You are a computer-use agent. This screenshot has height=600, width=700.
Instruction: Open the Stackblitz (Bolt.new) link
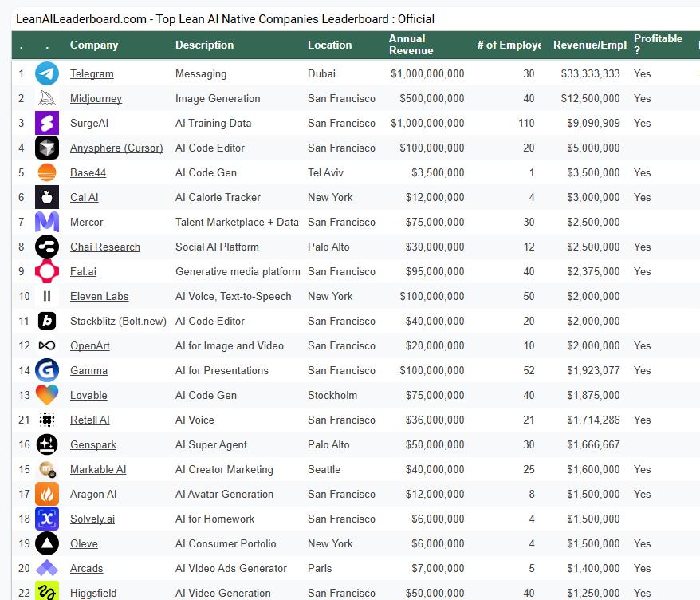pos(118,321)
